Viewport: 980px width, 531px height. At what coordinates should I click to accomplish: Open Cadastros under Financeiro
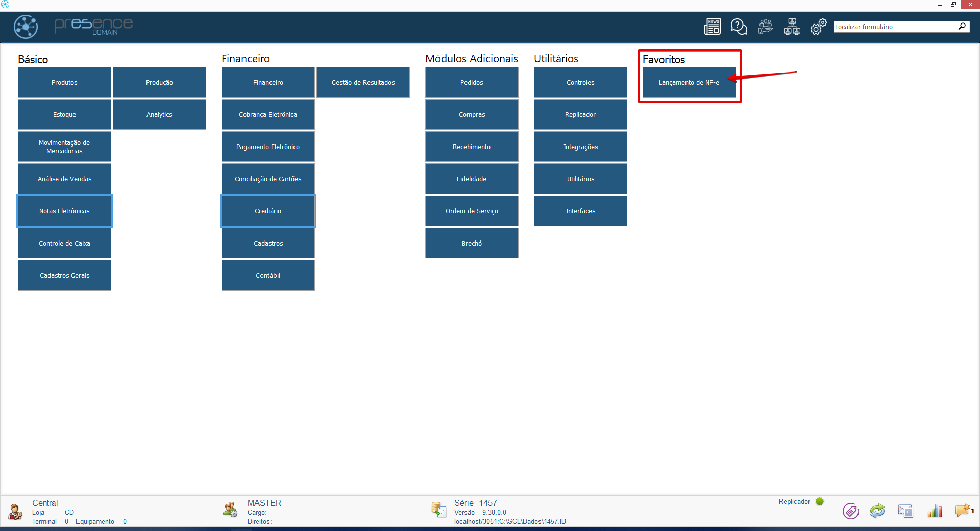[268, 243]
